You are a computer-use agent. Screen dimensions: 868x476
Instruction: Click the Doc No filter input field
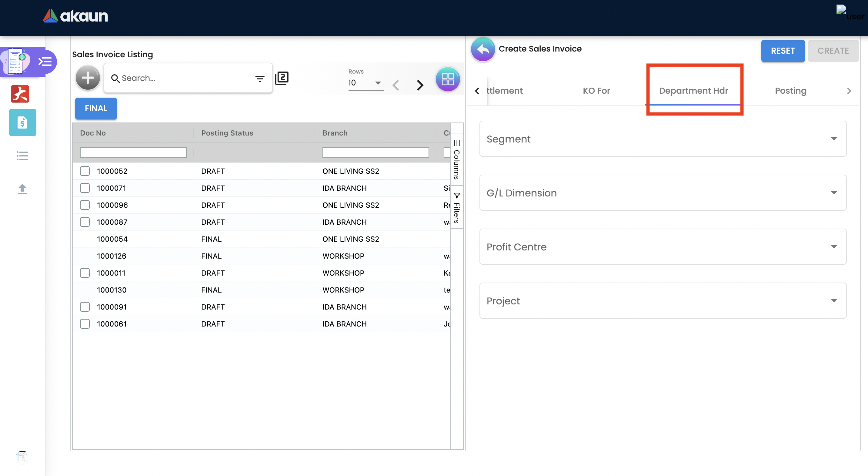[133, 153]
